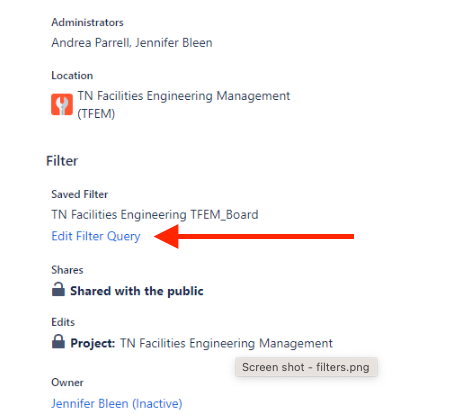Click the TN Facilities Engineering TFEM_Board filter name
This screenshot has height=419, width=451.
point(155,215)
